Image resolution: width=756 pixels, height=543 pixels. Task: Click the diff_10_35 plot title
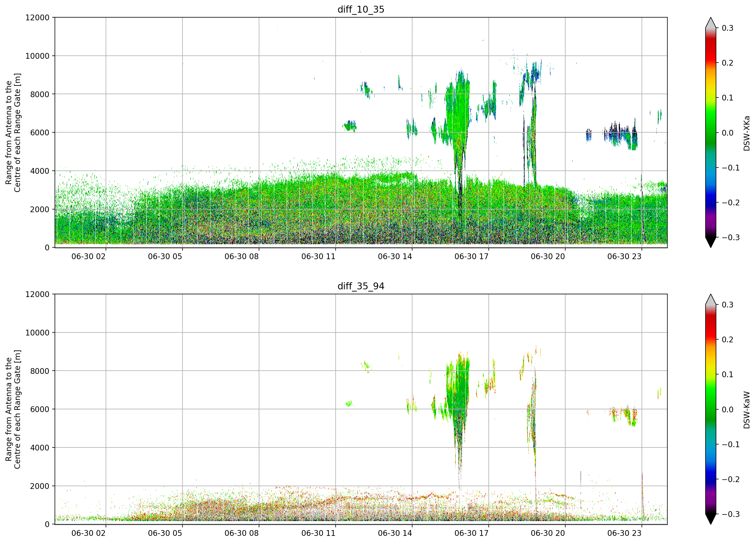pos(361,9)
